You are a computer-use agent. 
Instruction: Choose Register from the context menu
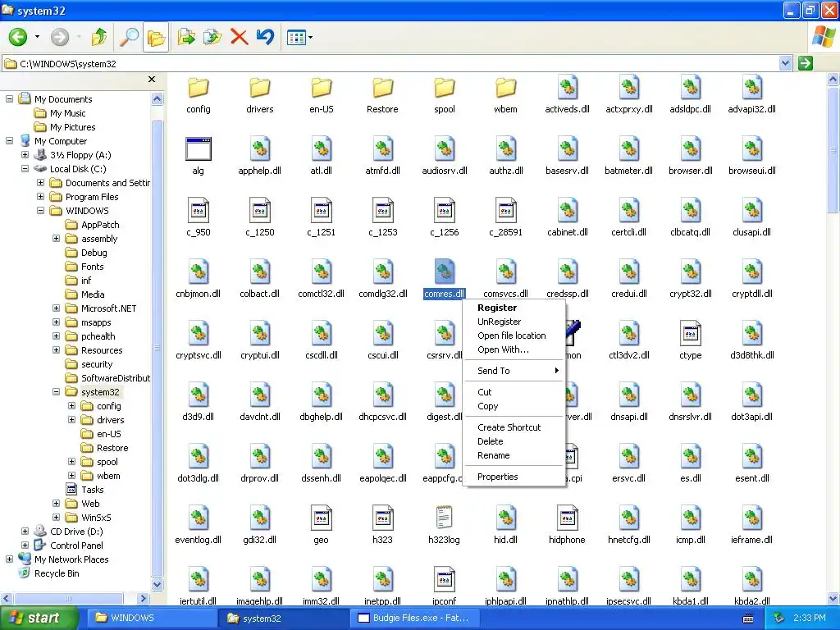point(497,308)
